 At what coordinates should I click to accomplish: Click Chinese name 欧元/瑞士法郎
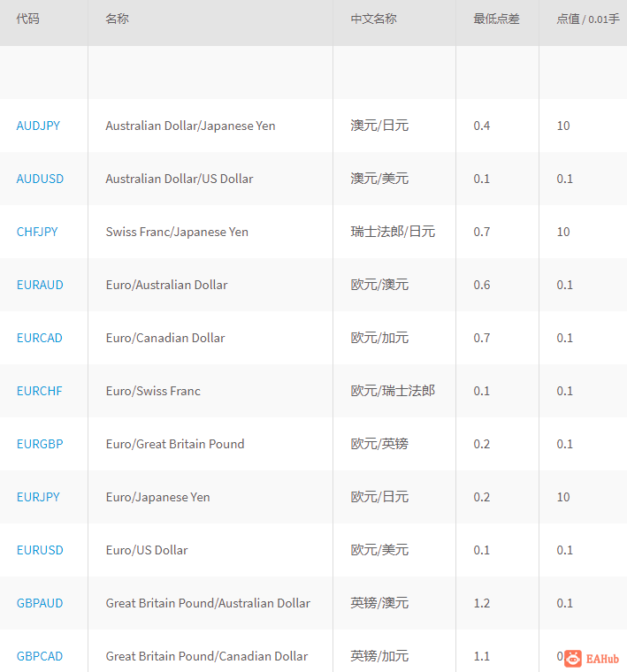coord(393,391)
